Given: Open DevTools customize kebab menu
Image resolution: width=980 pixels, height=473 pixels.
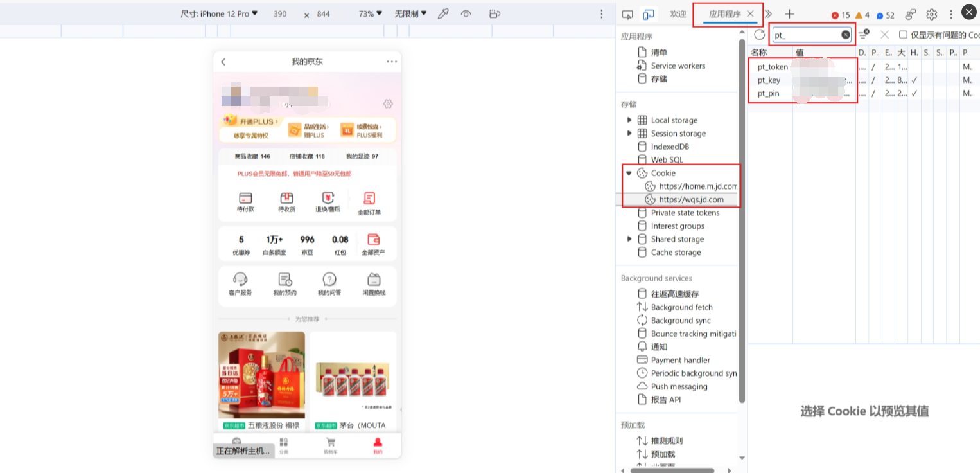Looking at the screenshot, I should pos(951,14).
